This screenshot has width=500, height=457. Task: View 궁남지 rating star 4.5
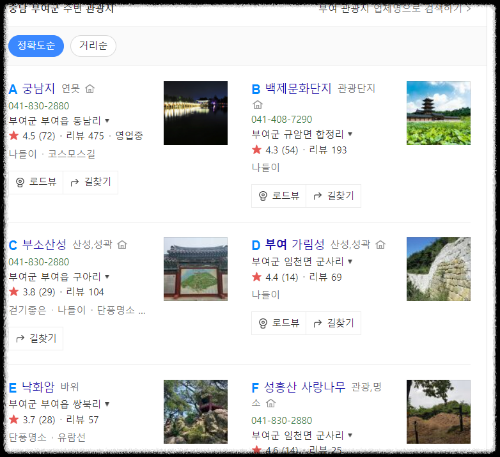14,135
